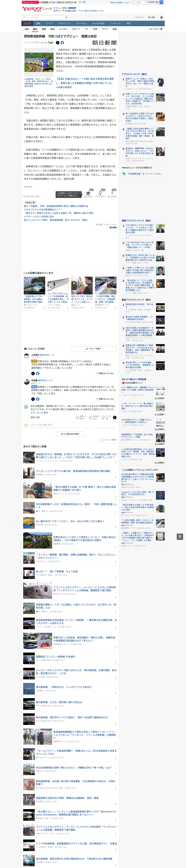The height and width of the screenshot is (868, 186).
Task: Switch to the エキスパート tab
Action: click(x=64, y=24)
